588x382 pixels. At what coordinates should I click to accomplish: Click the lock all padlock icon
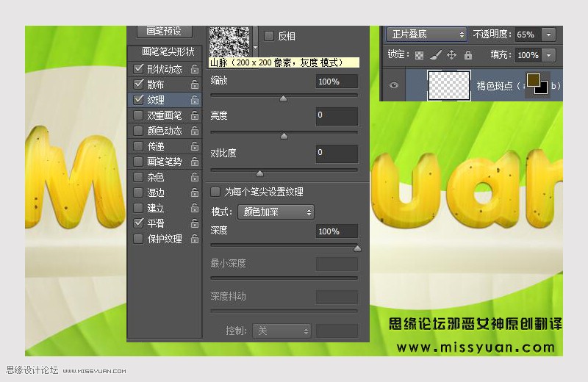(x=468, y=55)
